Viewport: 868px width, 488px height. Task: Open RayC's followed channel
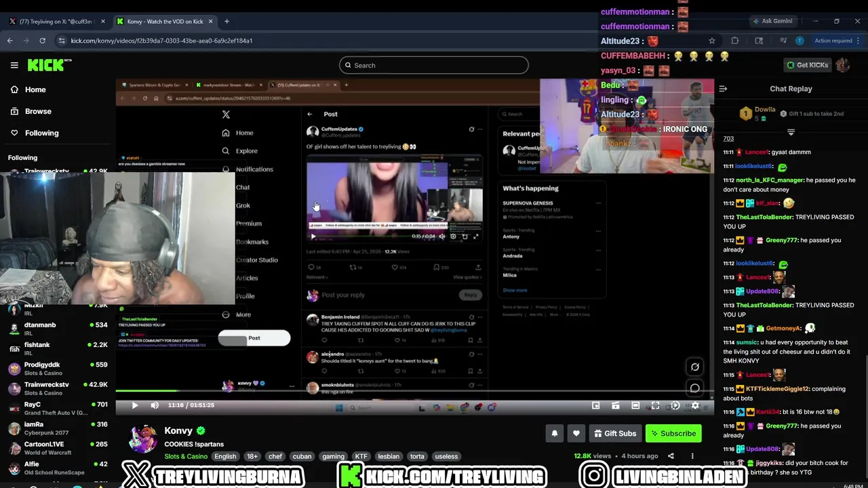58,408
